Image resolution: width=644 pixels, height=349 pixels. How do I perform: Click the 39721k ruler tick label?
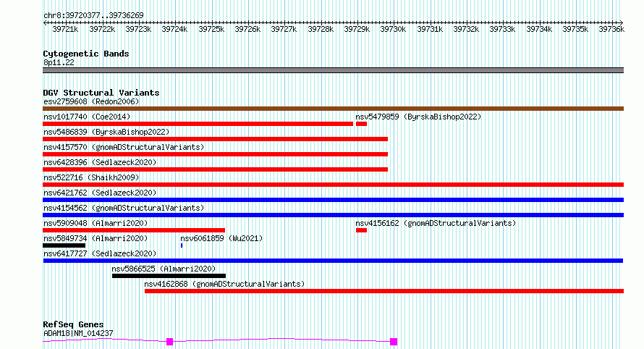pos(65,29)
